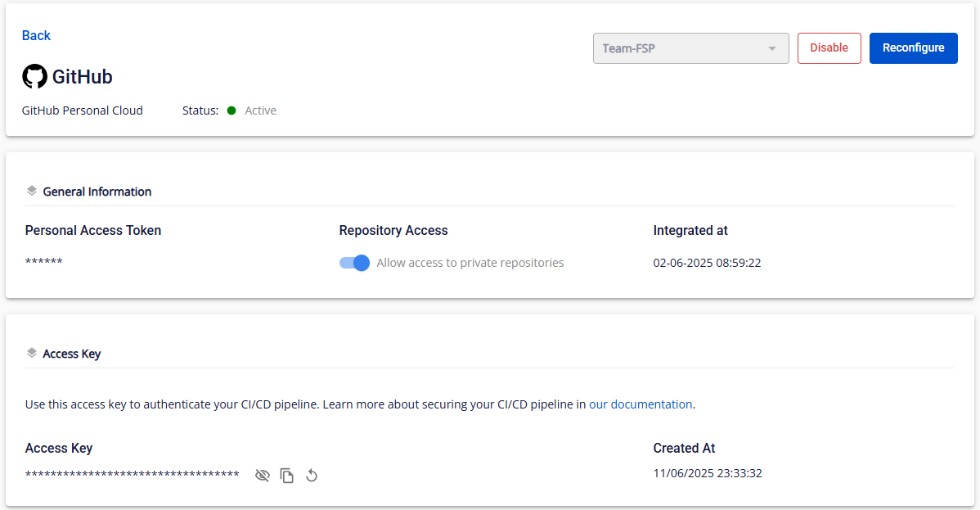Click the 'Allow access to private repositories' label
The width and height of the screenshot is (980, 510).
pyautogui.click(x=470, y=263)
